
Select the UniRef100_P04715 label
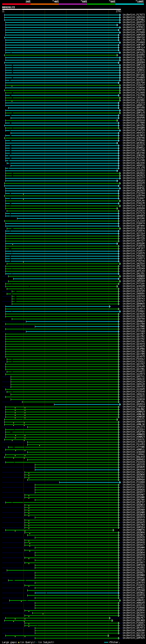(134, 130)
